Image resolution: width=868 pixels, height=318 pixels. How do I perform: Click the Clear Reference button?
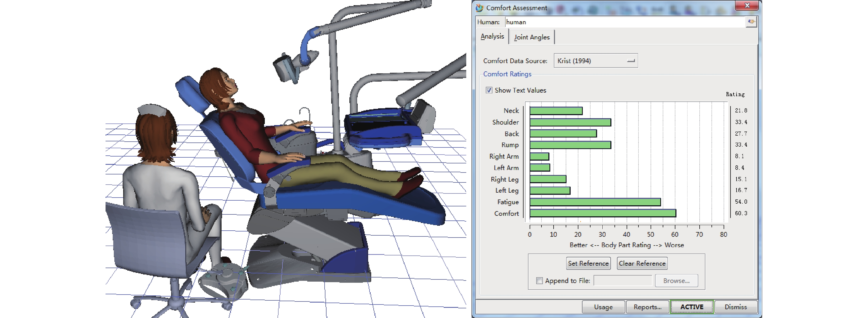[x=642, y=263]
